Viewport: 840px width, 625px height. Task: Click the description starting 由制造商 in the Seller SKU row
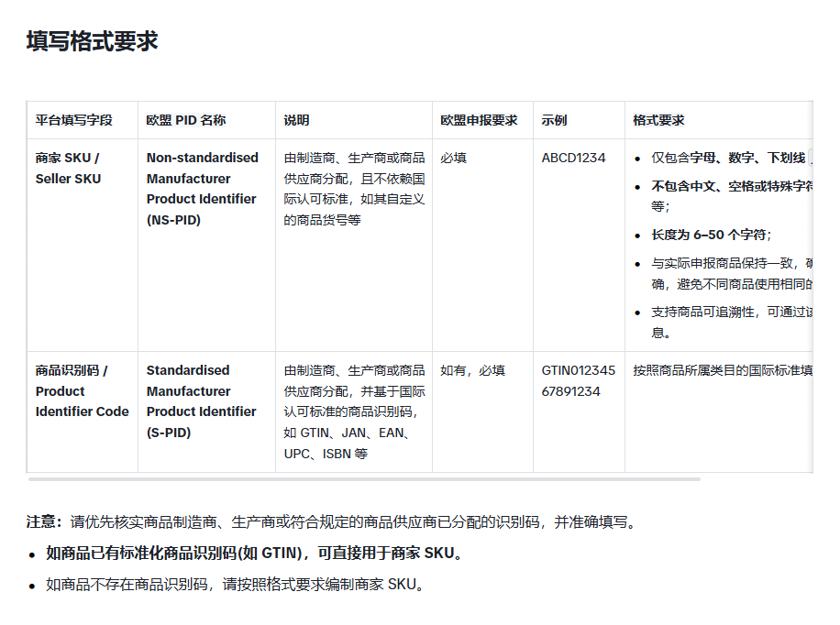354,189
